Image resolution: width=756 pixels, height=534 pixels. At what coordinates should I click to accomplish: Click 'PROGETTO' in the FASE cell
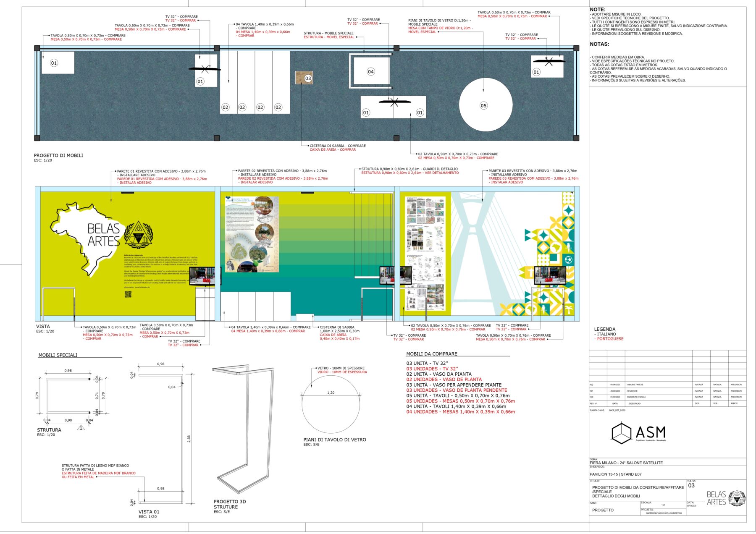pyautogui.click(x=603, y=510)
